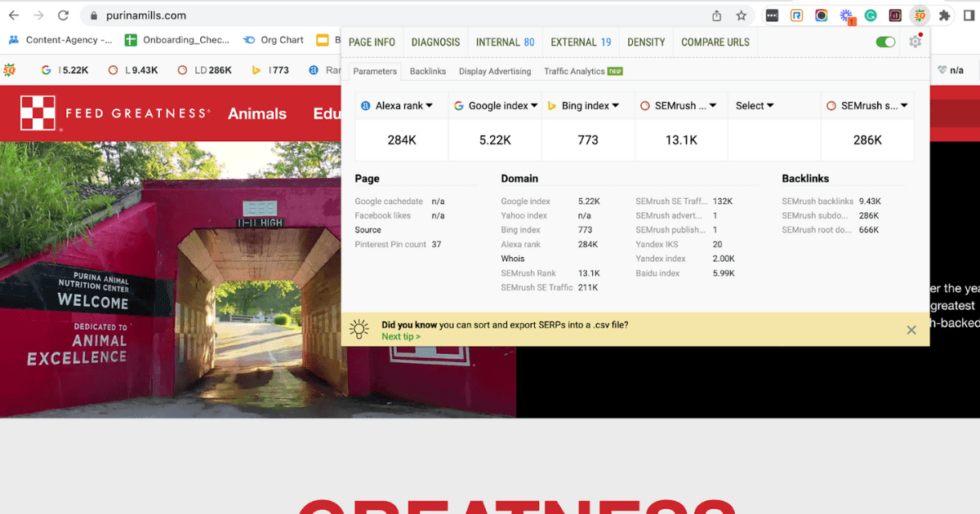Click the Bing index 773 value cell
The image size is (980, 514).
tap(588, 140)
